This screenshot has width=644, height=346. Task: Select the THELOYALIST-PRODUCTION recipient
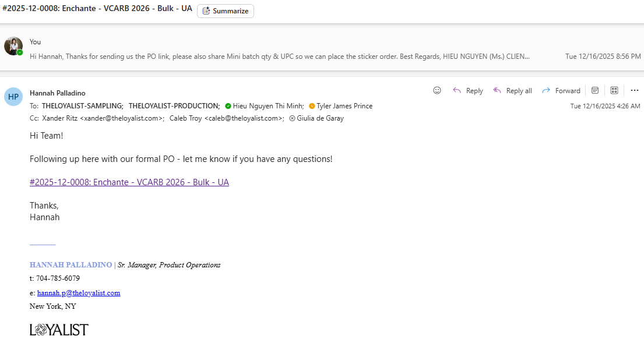coord(174,106)
